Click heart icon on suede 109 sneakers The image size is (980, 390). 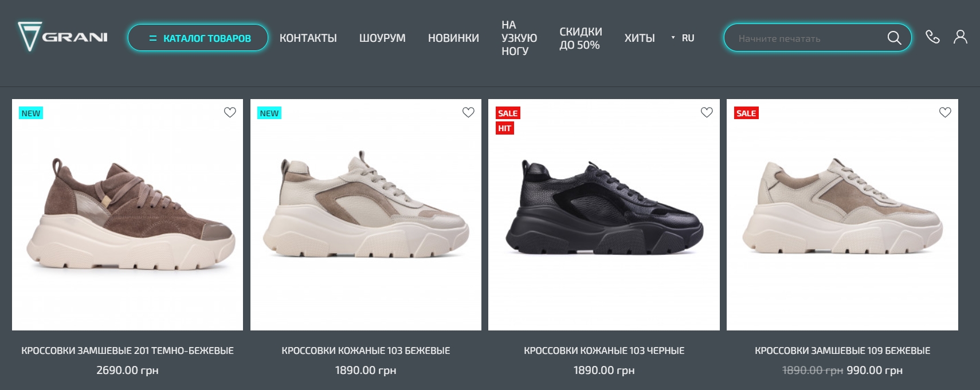945,112
